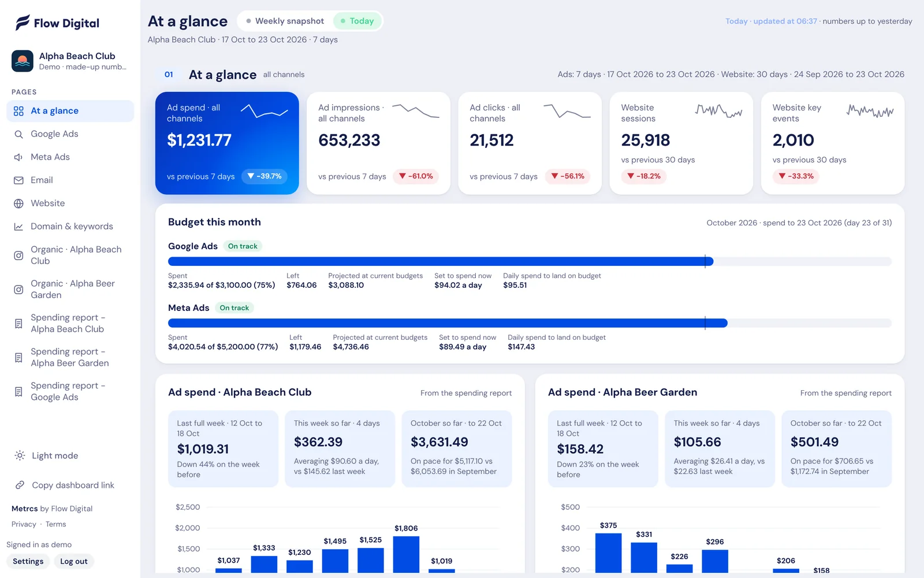Open the Website page
This screenshot has width=924, height=578.
point(70,203)
